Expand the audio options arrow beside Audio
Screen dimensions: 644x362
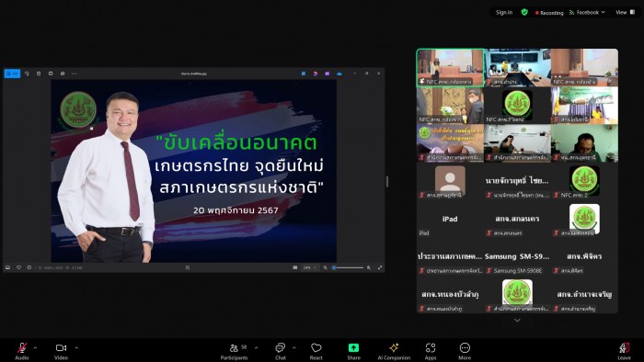coord(35,347)
